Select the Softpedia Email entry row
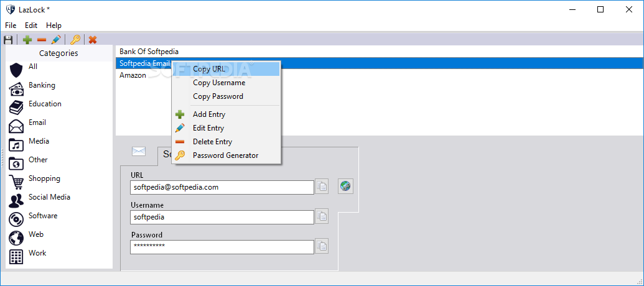Viewport: 644px width, 286px height. click(380, 63)
